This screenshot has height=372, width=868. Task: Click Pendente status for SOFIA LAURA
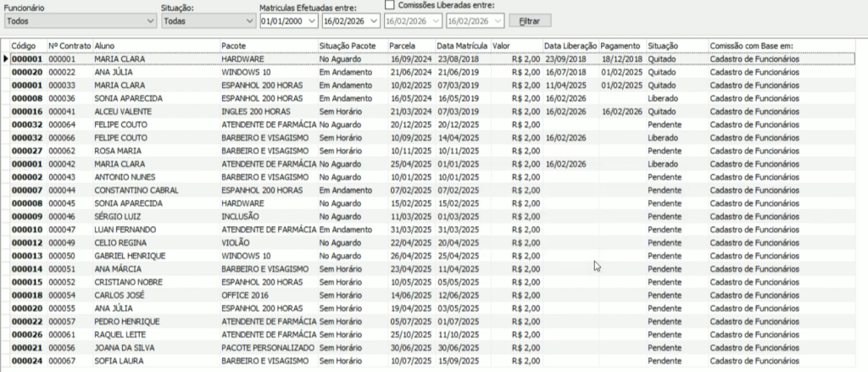(x=665, y=361)
